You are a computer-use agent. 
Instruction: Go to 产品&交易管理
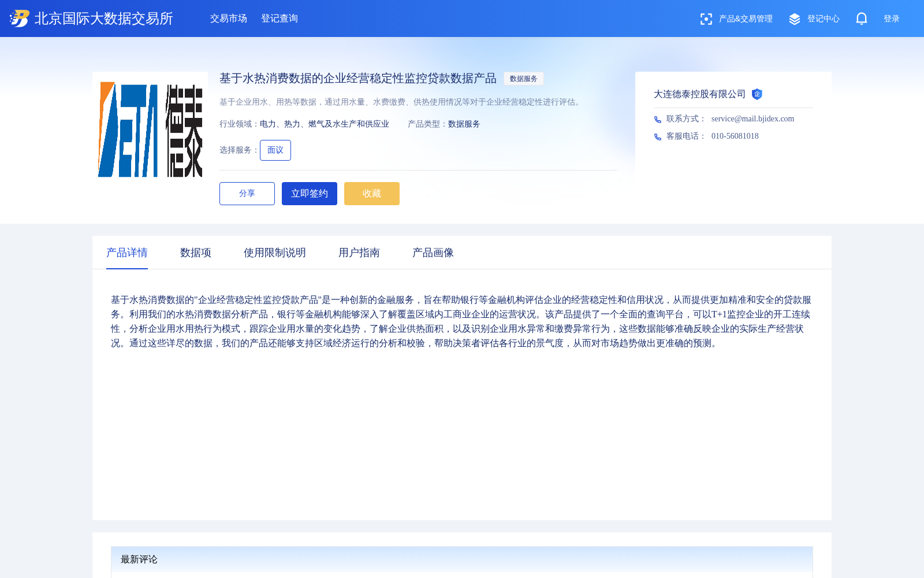click(746, 19)
